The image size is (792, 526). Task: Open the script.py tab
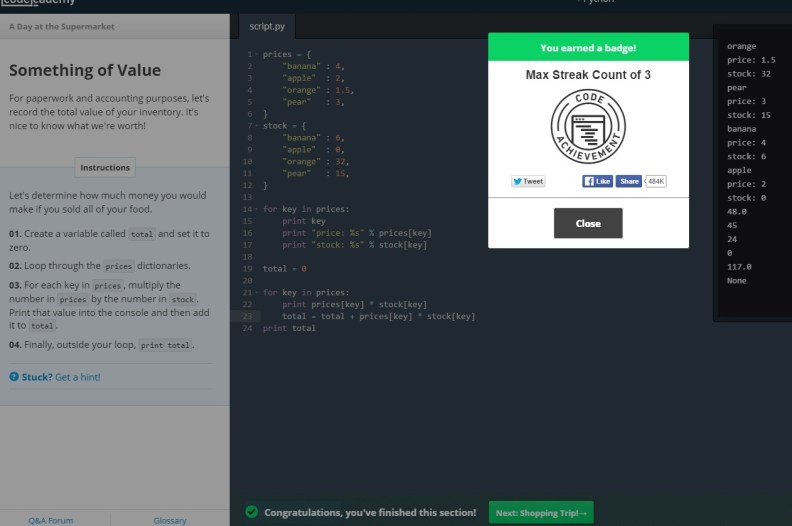coord(267,26)
